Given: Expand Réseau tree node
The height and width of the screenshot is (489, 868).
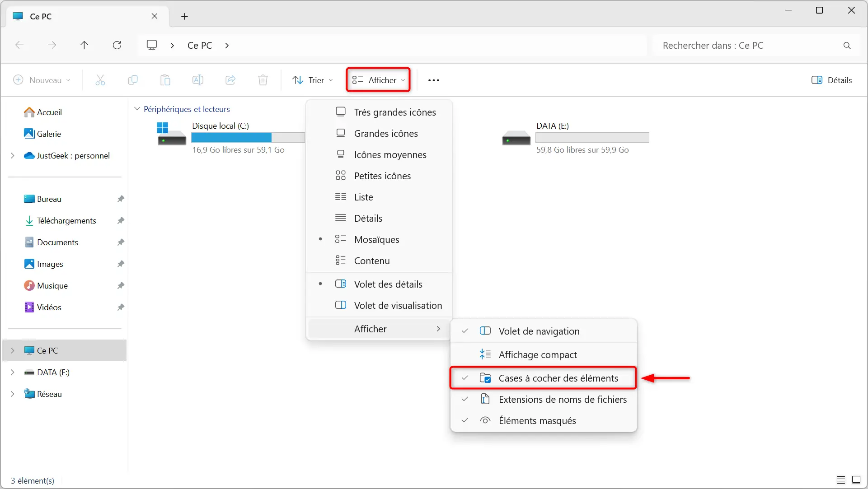Looking at the screenshot, I should (13, 394).
